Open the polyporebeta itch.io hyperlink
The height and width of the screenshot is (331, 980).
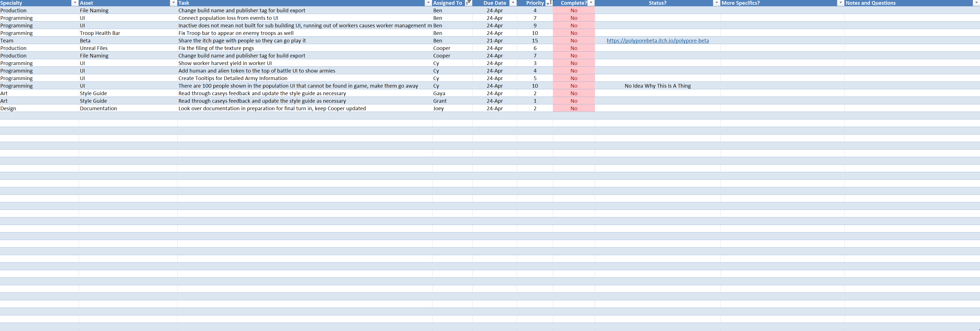tap(657, 41)
